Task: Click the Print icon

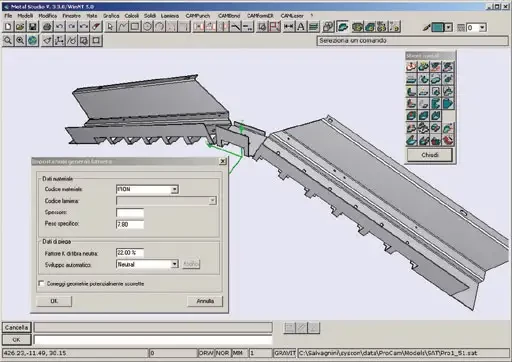Action: (47, 27)
